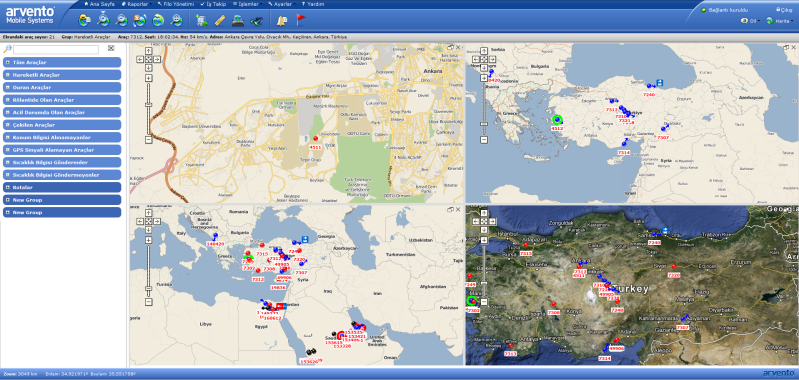Open the Dil language dropdown
The height and width of the screenshot is (380, 799).
(x=751, y=21)
